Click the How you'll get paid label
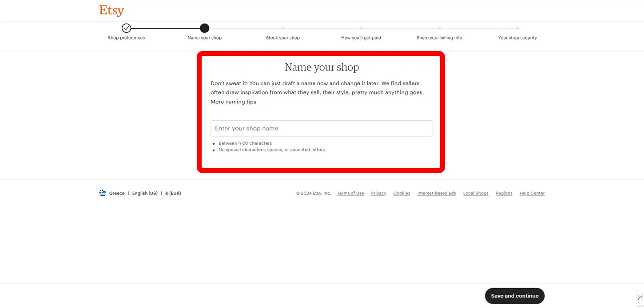Image resolution: width=644 pixels, height=308 pixels. [x=361, y=38]
